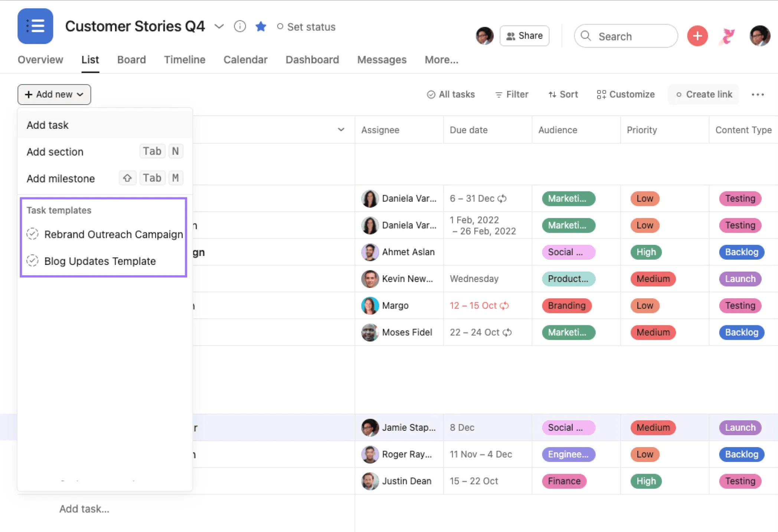The width and height of the screenshot is (778, 532).
Task: Click the Share button
Action: coord(524,36)
